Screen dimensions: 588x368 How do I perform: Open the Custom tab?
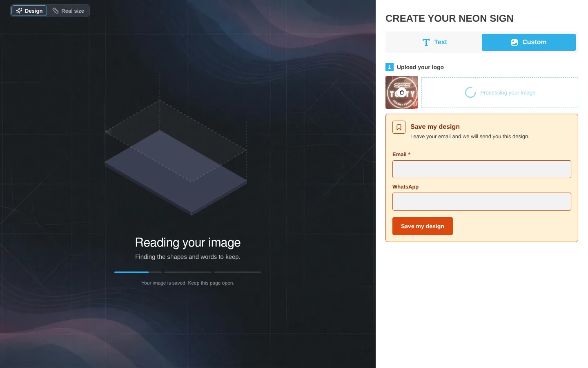[x=529, y=42]
